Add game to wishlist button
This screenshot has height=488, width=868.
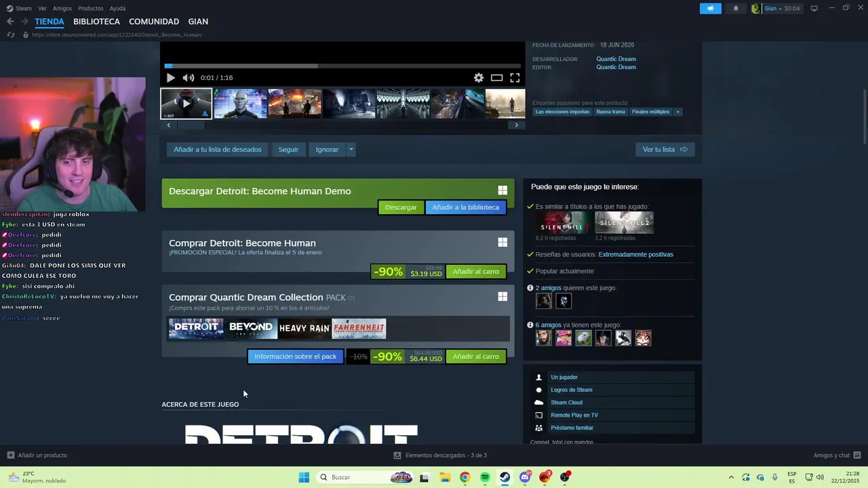pyautogui.click(x=218, y=149)
